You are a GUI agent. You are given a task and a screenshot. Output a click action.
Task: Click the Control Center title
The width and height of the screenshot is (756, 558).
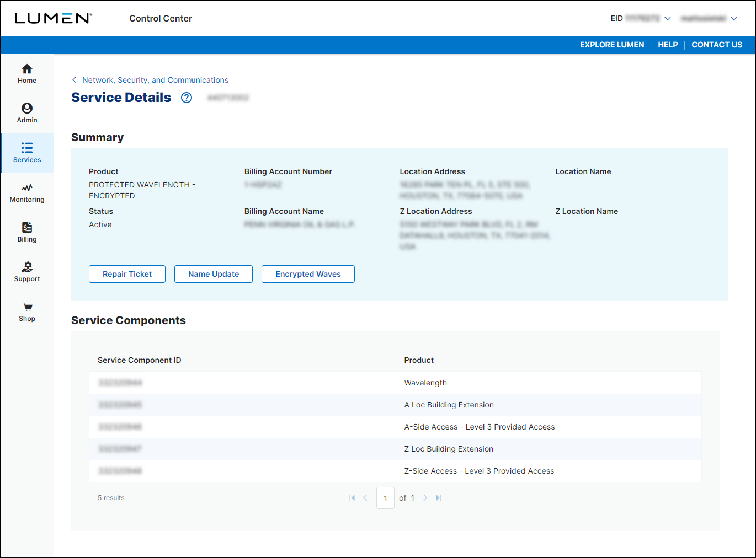point(161,18)
